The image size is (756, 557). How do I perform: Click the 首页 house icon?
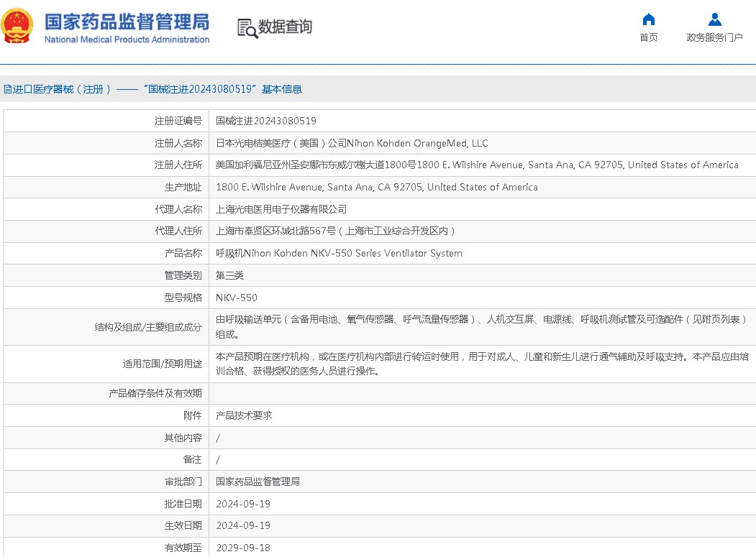[648, 19]
